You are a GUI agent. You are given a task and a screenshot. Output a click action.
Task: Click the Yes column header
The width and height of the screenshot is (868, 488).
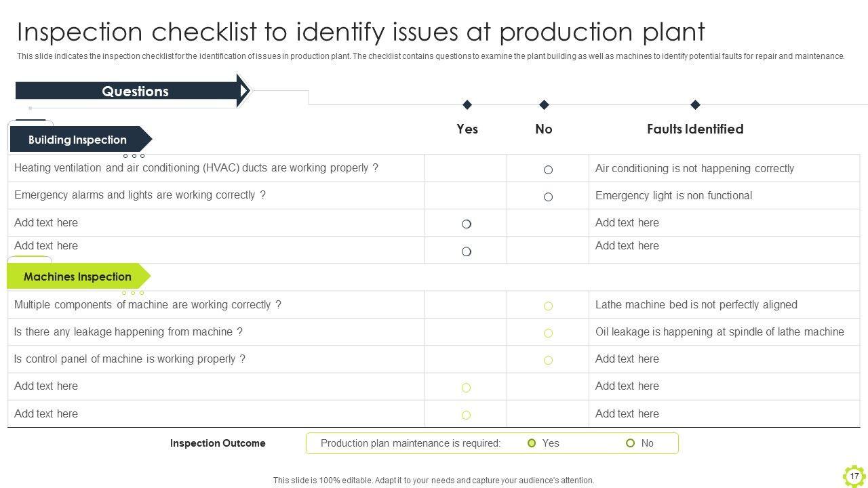[467, 129]
